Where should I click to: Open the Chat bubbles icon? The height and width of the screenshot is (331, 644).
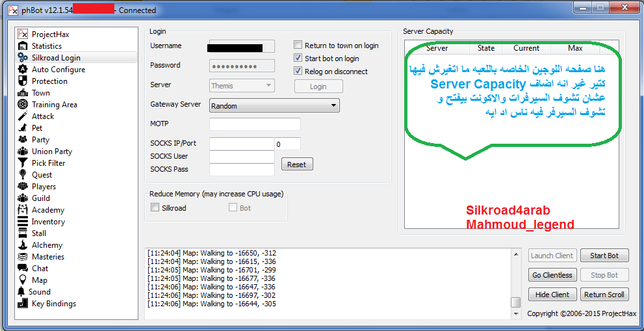(23, 269)
